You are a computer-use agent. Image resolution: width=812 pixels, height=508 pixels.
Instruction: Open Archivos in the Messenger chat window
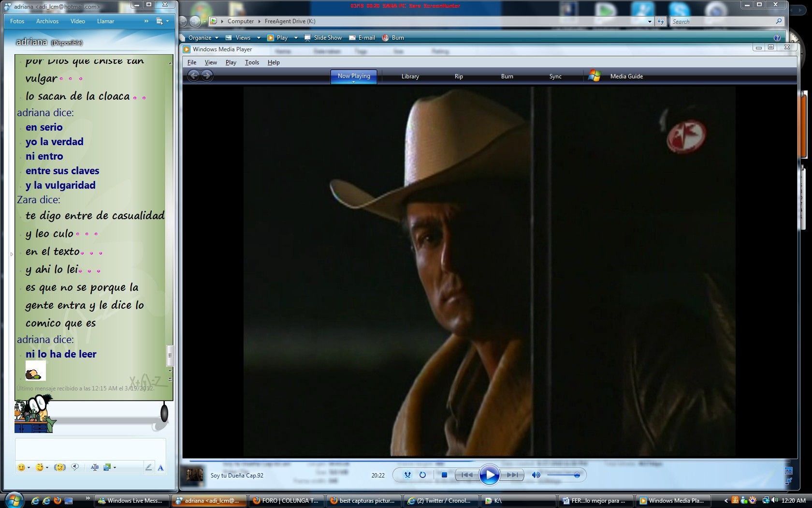tap(47, 21)
